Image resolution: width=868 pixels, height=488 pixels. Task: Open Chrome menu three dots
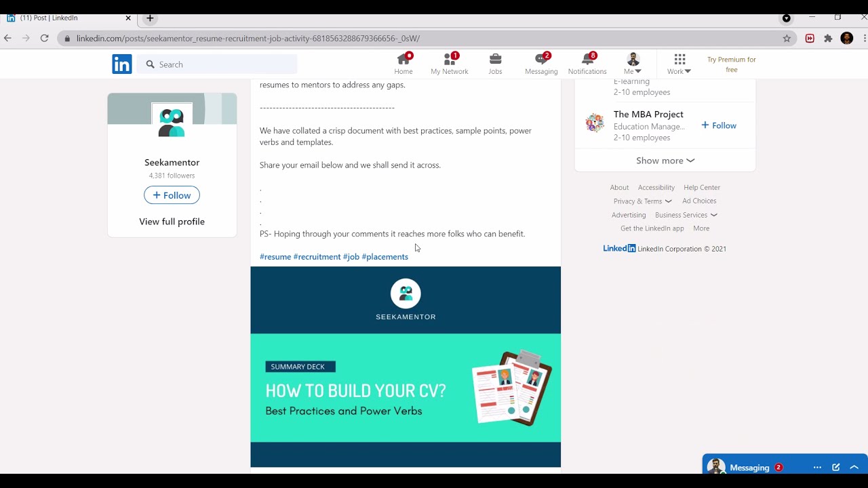pos(865,39)
